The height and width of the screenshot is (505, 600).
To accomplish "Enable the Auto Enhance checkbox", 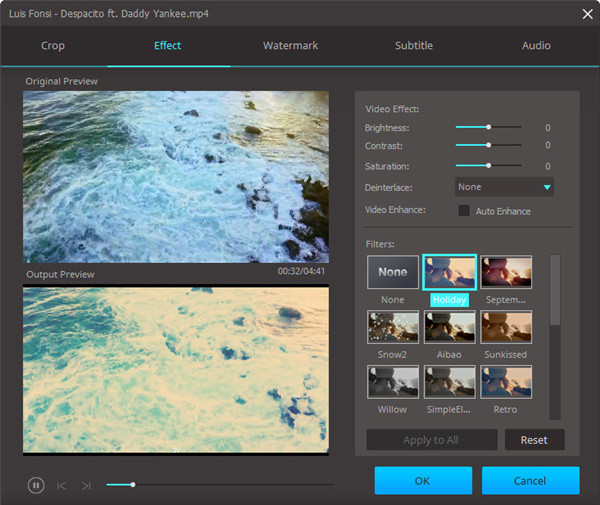I will [x=464, y=211].
